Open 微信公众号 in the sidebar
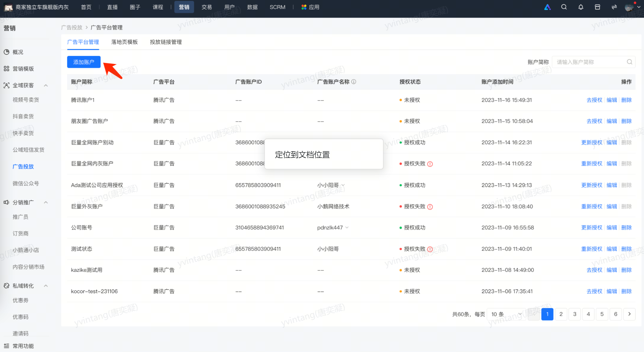 (x=26, y=183)
